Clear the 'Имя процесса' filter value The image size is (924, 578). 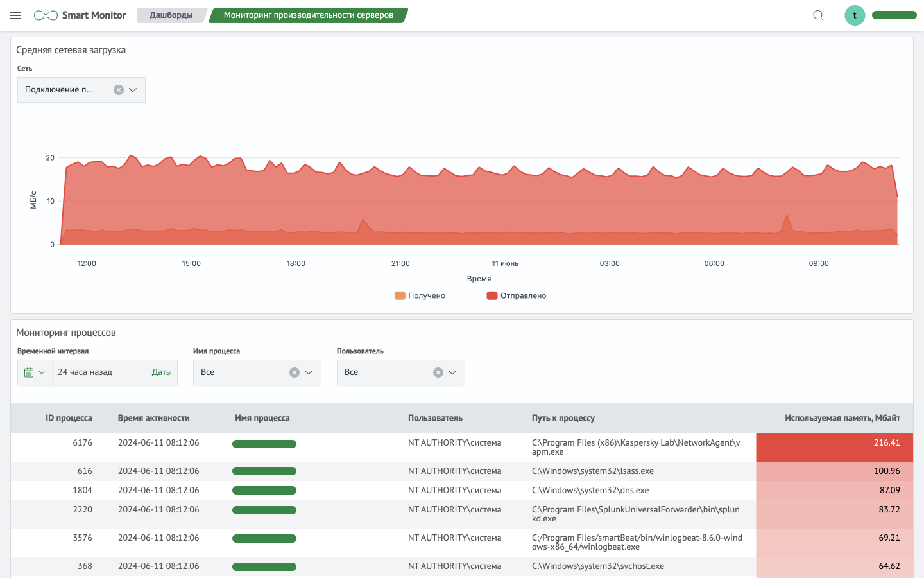tap(295, 372)
